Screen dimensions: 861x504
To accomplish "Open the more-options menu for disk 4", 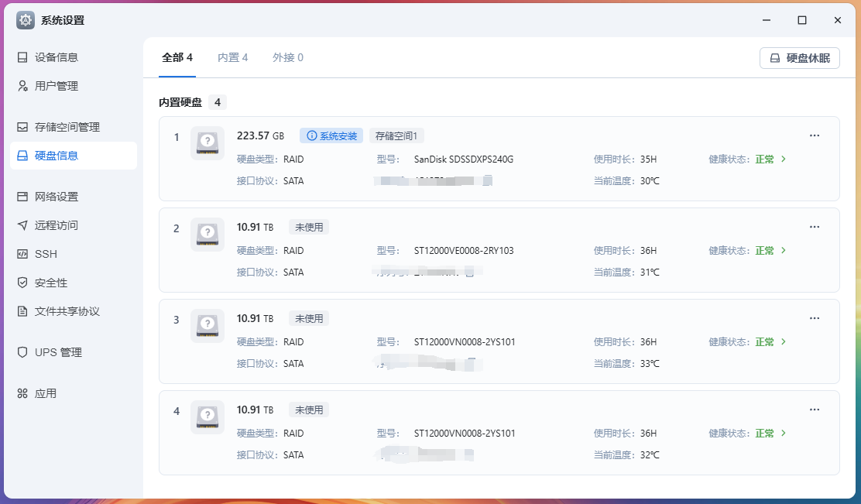I will pos(814,410).
